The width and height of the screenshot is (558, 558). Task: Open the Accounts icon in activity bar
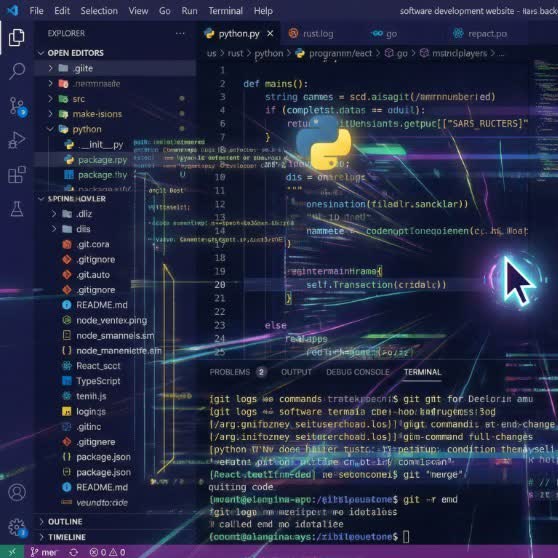(x=17, y=492)
